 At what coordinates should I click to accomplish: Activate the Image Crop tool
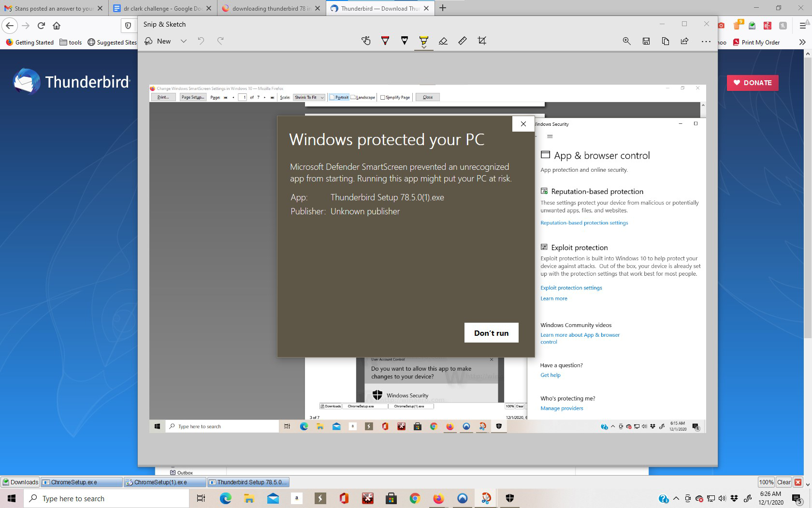click(x=482, y=41)
